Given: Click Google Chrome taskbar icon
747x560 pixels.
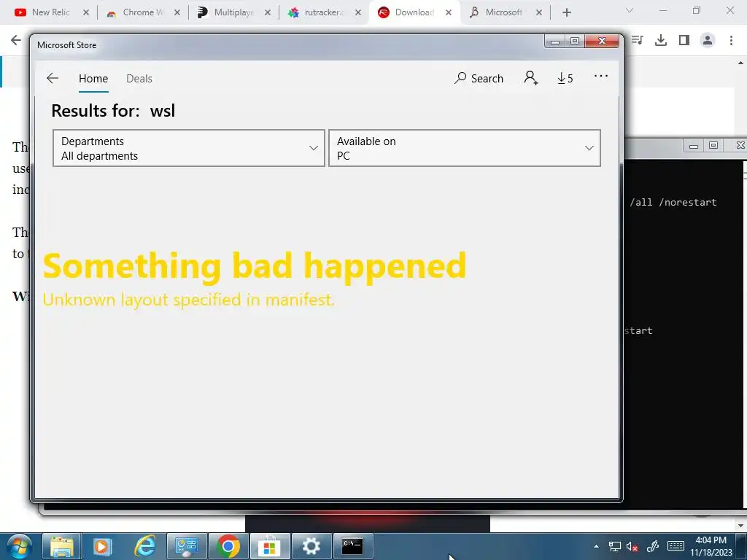Looking at the screenshot, I should [228, 547].
